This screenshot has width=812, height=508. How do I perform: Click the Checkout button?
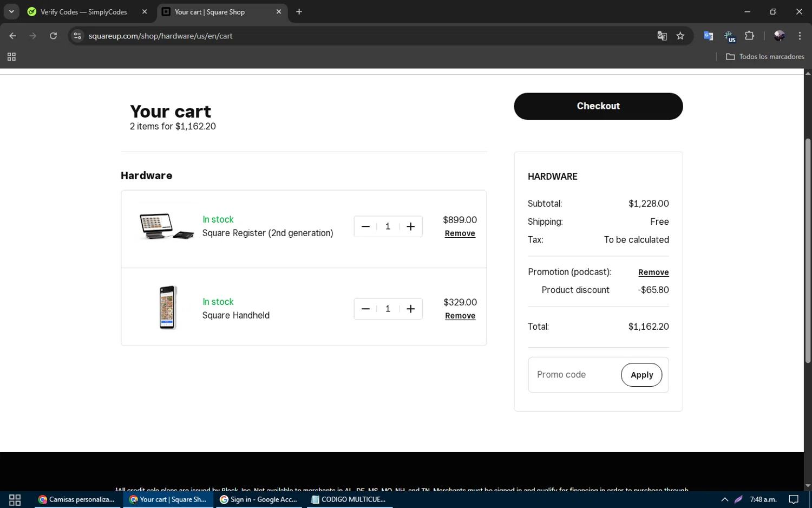coord(598,106)
